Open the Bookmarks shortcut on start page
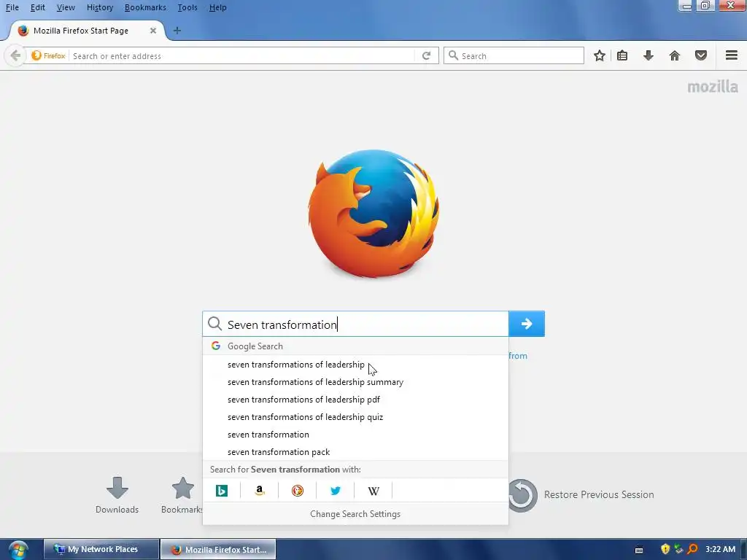 (x=182, y=495)
